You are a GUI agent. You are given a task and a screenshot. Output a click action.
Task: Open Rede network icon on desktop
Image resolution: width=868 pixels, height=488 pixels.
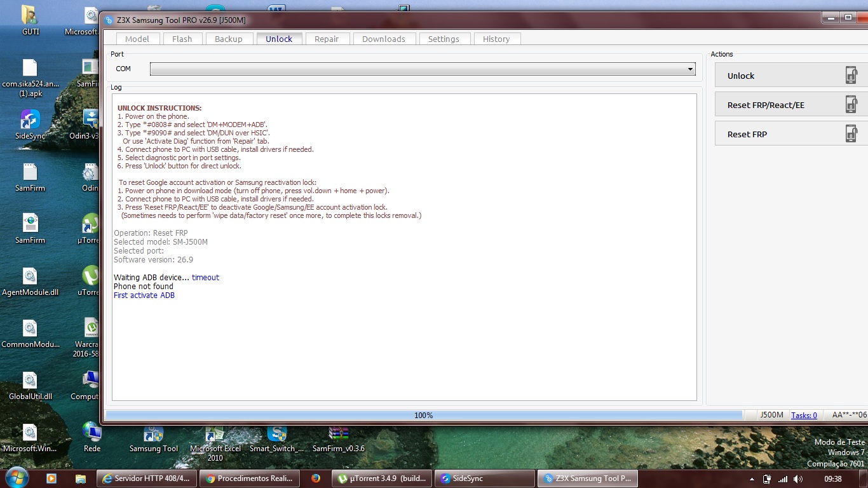pyautogui.click(x=92, y=437)
